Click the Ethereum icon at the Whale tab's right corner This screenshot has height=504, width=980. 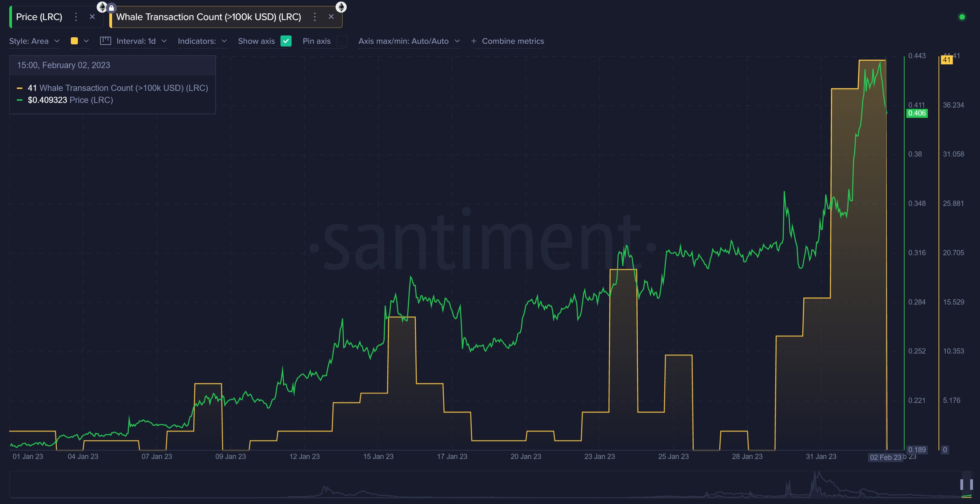[x=341, y=7]
